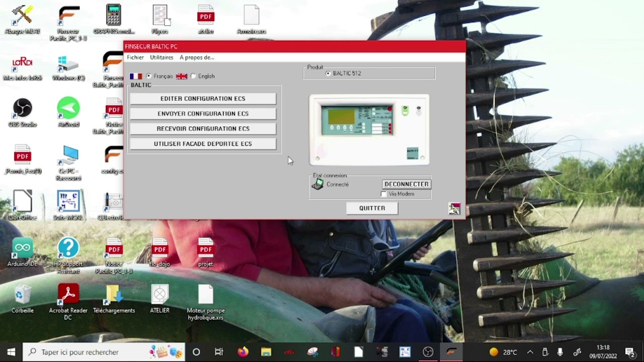Open the Windows Start menu
The width and height of the screenshot is (644, 362).
coord(11,352)
